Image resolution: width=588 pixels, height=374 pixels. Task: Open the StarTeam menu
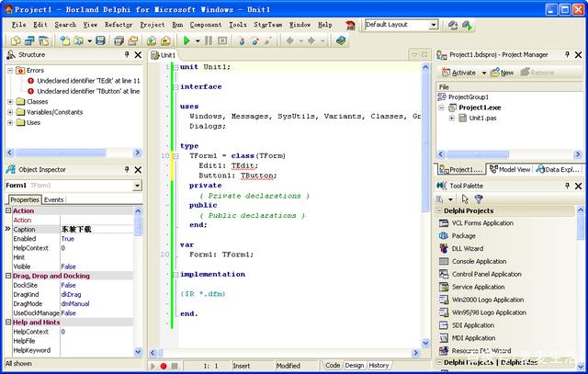[x=267, y=25]
